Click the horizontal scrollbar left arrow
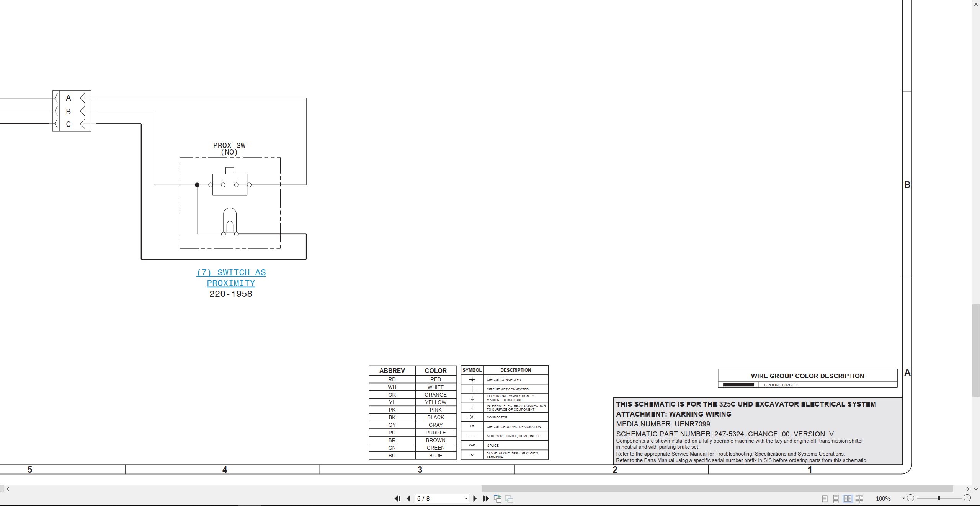Image resolution: width=980 pixels, height=506 pixels. tap(8, 489)
